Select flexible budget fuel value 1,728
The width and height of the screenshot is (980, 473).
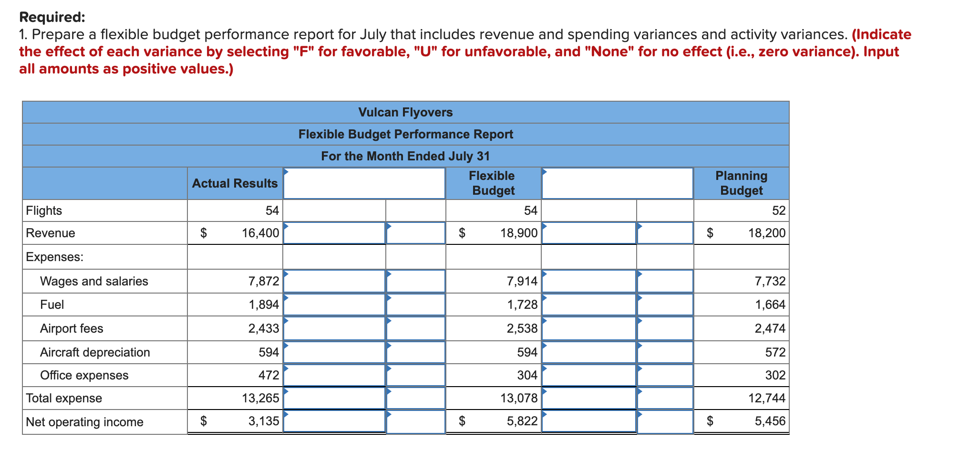point(522,305)
